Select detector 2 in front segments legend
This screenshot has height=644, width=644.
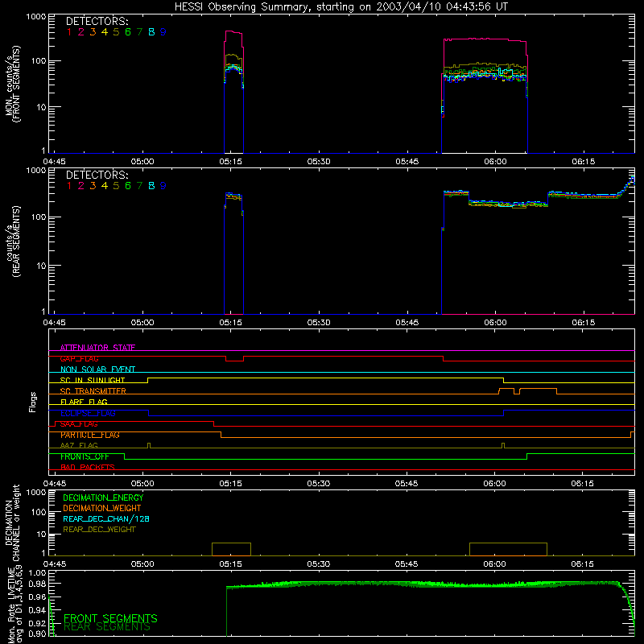[x=81, y=32]
